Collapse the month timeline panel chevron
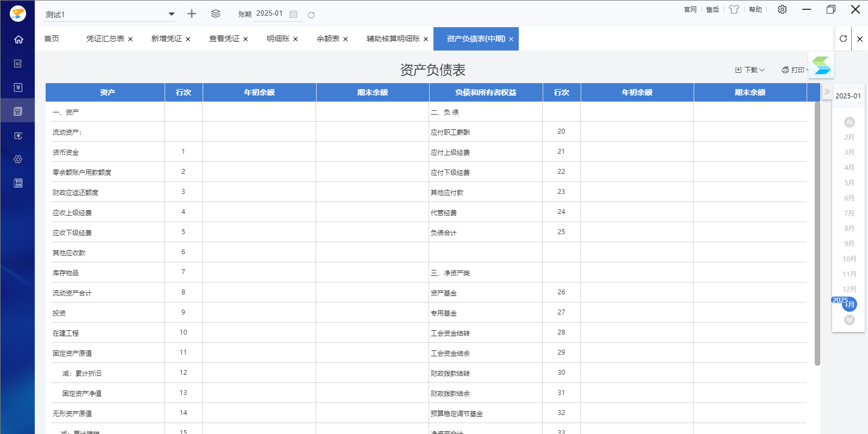868x434 pixels. point(827,92)
